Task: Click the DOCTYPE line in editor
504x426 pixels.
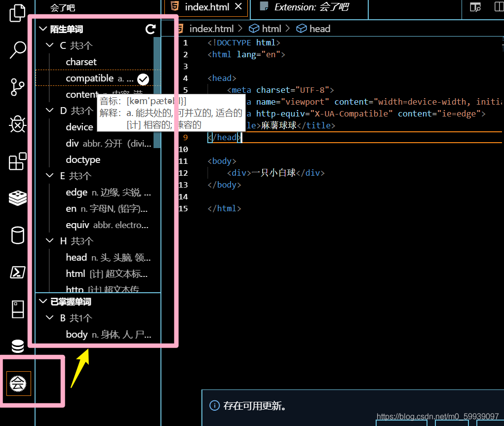Action: pyautogui.click(x=244, y=43)
